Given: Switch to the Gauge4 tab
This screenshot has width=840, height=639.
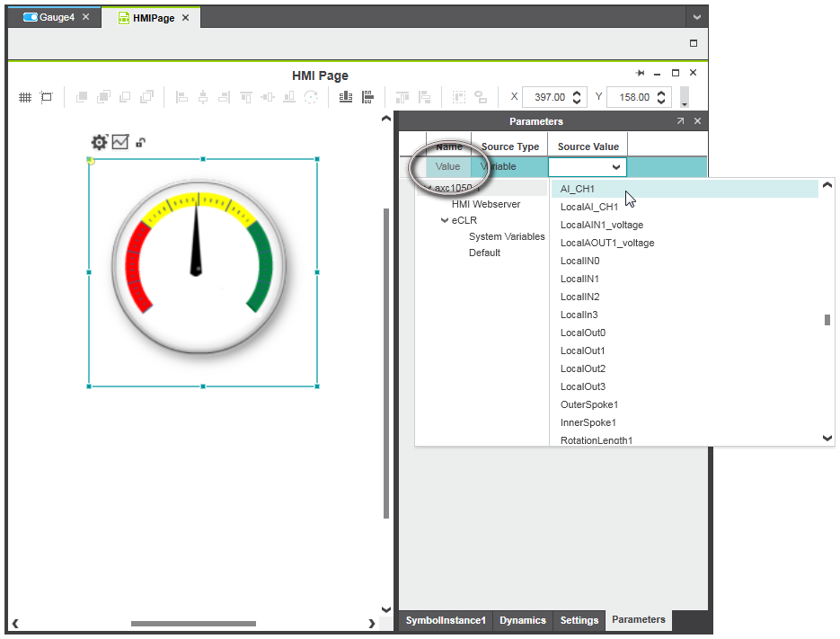Looking at the screenshot, I should point(57,17).
